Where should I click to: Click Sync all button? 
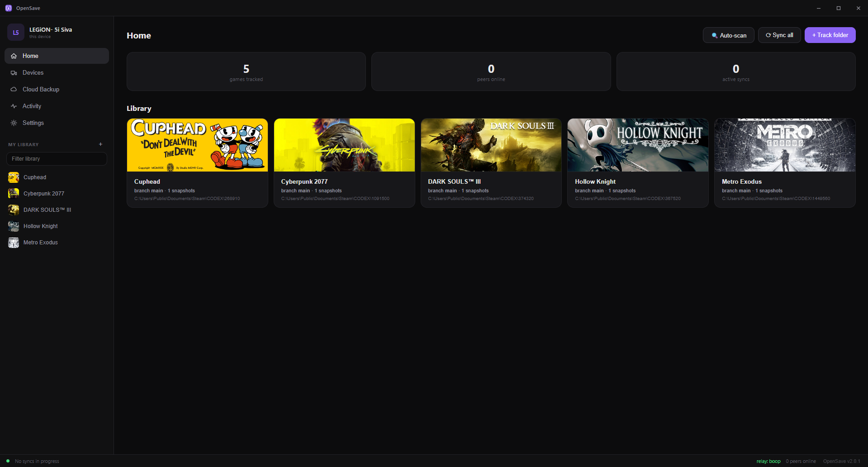[x=779, y=35]
